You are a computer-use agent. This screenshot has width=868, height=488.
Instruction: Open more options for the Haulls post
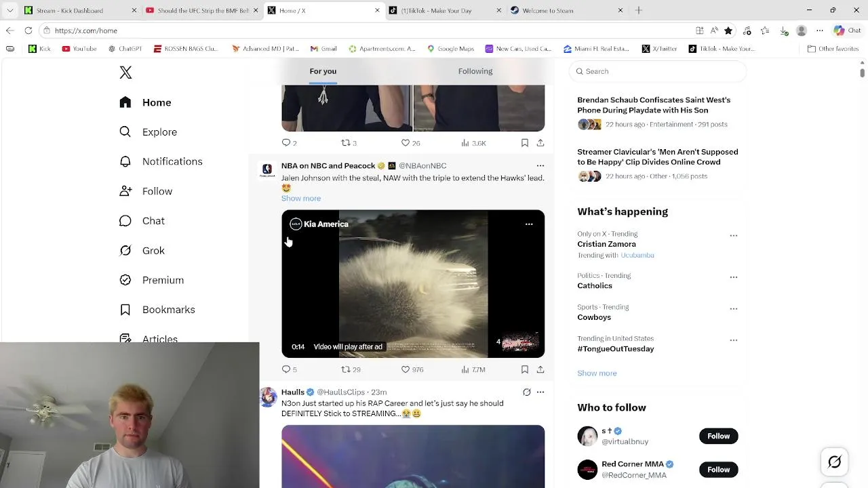pyautogui.click(x=540, y=392)
